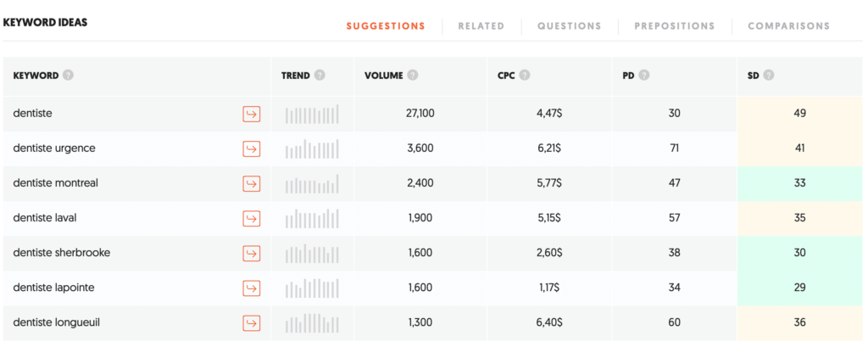The height and width of the screenshot is (347, 868).
Task: Open dentiste sherbrooke arrow icon
Action: [x=251, y=253]
